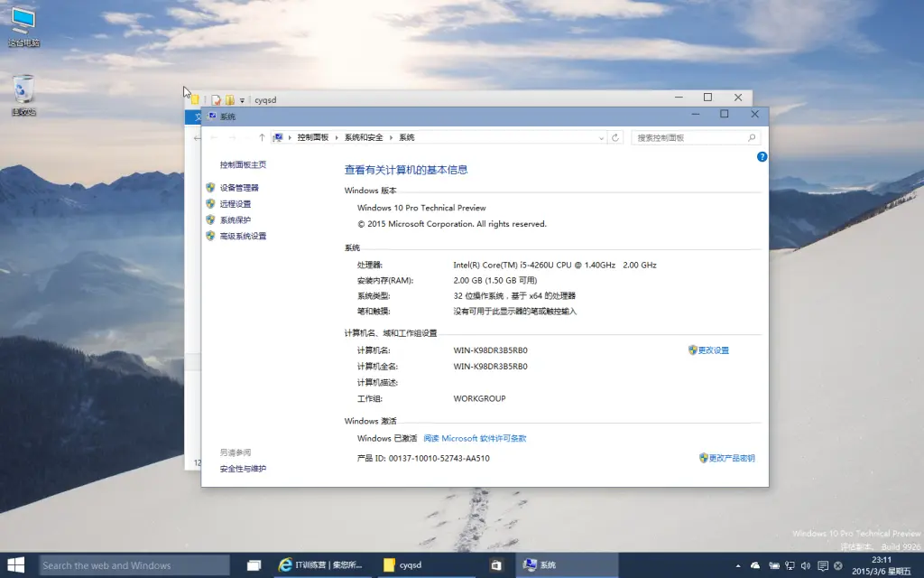Minimize the cyqsd explorer window
This screenshot has width=924, height=578.
click(679, 98)
